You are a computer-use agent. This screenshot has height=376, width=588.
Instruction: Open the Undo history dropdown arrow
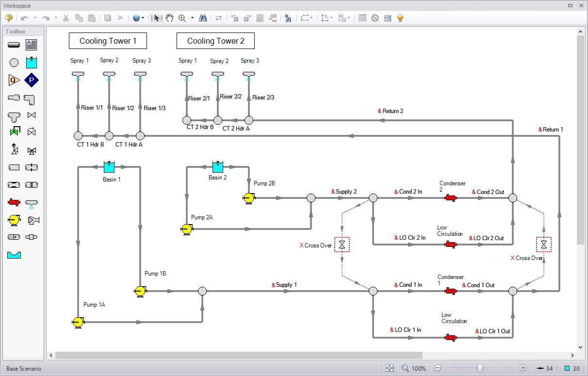coord(35,18)
